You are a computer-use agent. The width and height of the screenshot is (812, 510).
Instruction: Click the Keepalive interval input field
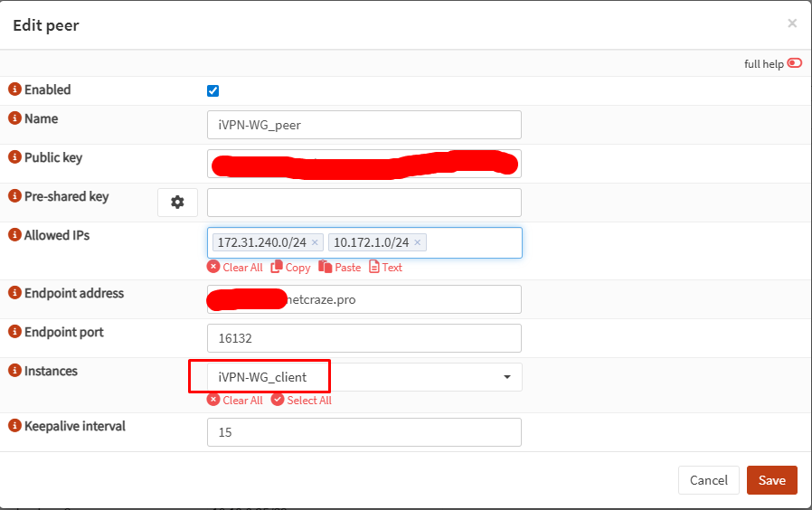tap(364, 432)
